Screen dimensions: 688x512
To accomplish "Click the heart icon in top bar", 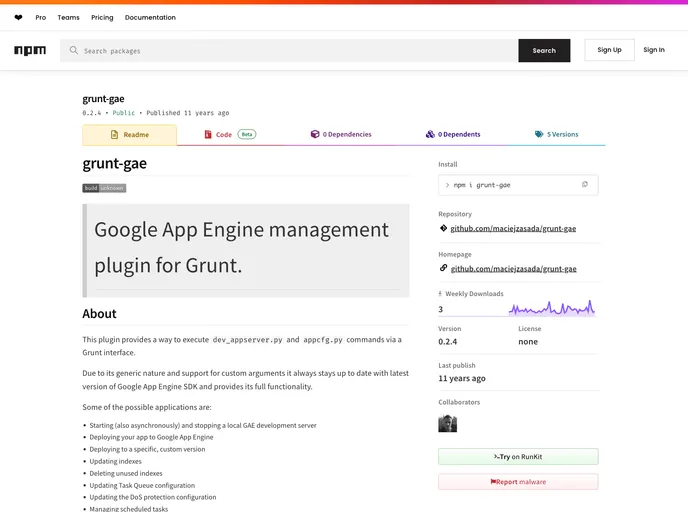I will point(18,17).
